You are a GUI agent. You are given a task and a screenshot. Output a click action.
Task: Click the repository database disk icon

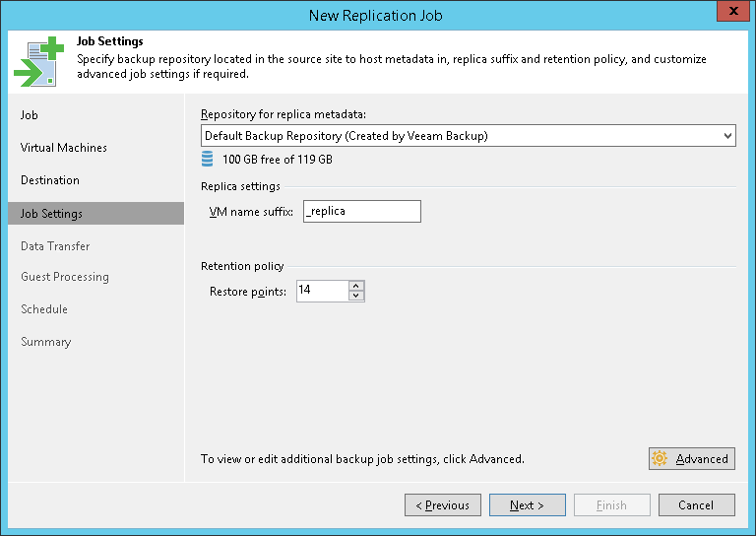[207, 159]
